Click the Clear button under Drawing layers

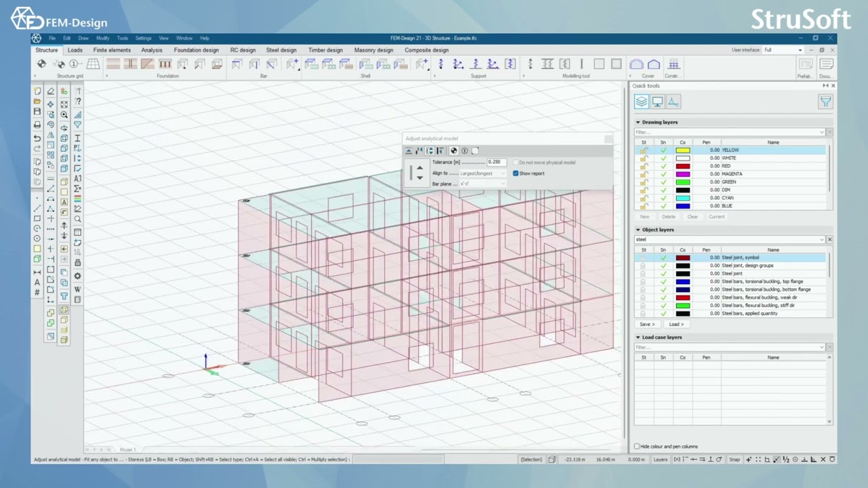pyautogui.click(x=692, y=217)
